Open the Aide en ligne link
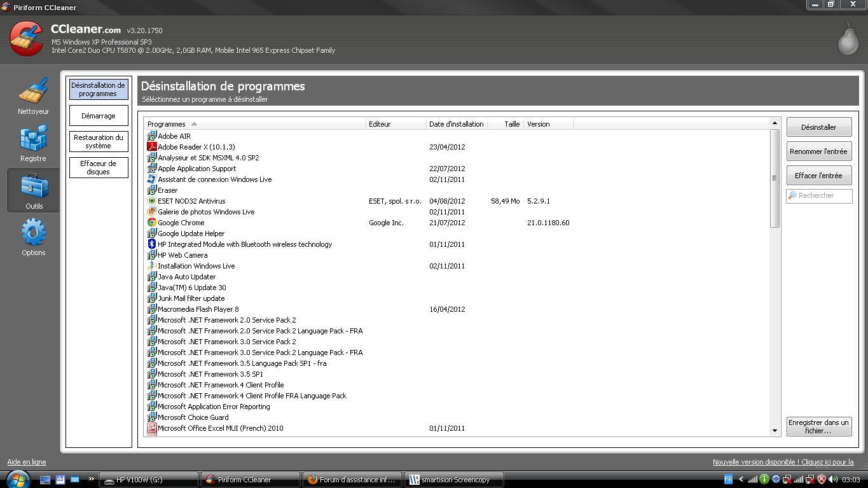The image size is (868, 488). [27, 462]
